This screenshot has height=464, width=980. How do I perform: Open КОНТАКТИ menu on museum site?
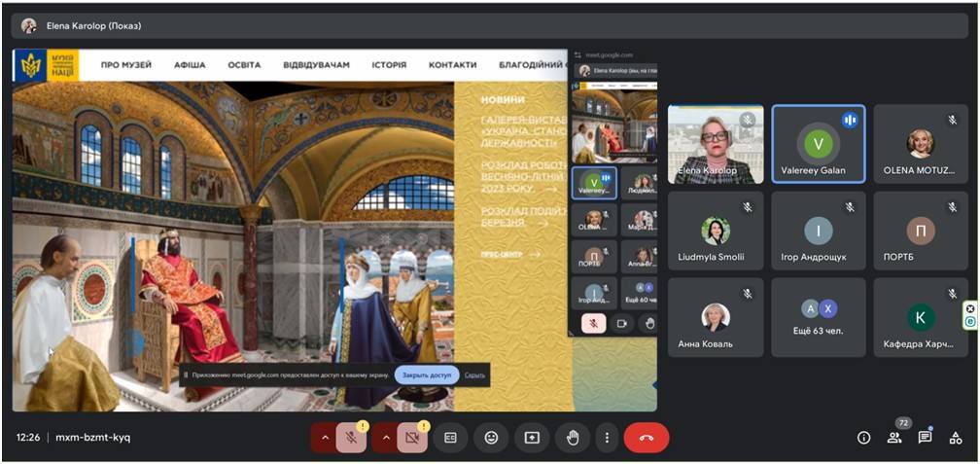point(452,65)
